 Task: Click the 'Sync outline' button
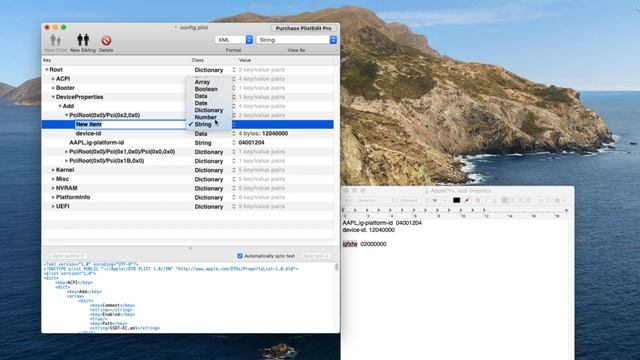tap(69, 256)
